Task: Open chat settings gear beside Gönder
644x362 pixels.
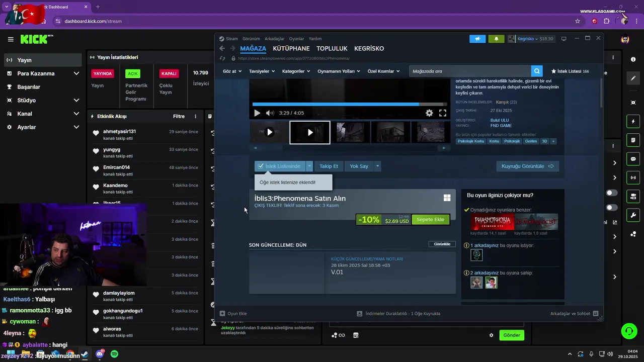Action: coord(492,335)
